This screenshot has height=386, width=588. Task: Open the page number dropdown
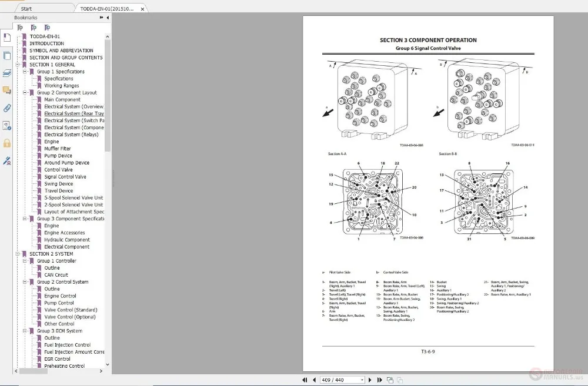pos(362,380)
